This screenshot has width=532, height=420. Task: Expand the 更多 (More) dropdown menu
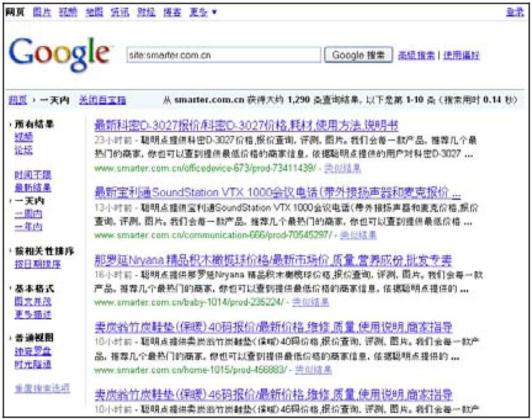pos(203,12)
